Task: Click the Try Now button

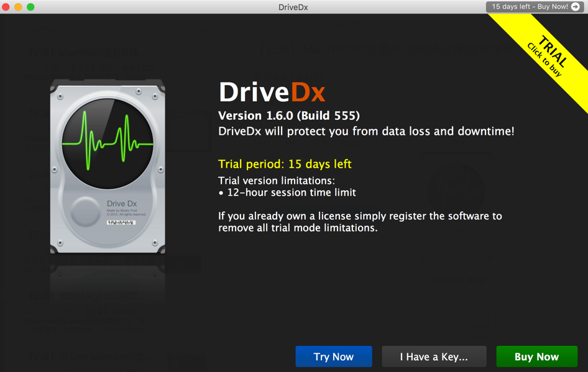Action: point(334,356)
